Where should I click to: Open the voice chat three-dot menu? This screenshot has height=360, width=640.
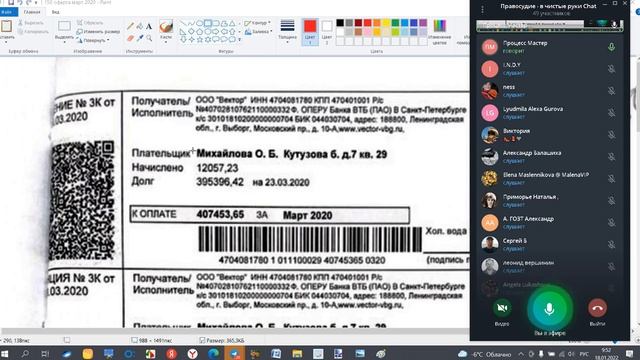point(482,9)
